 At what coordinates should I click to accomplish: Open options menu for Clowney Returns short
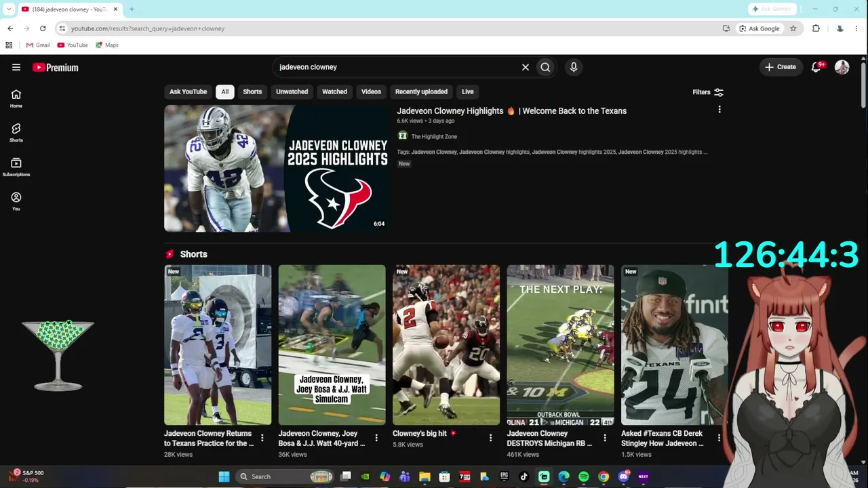(262, 438)
